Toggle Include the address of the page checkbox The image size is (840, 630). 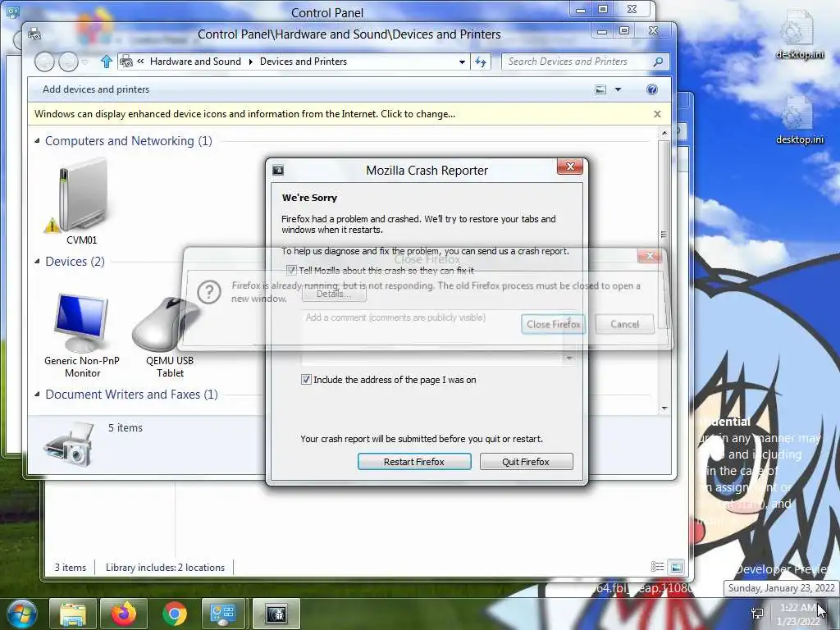point(306,380)
